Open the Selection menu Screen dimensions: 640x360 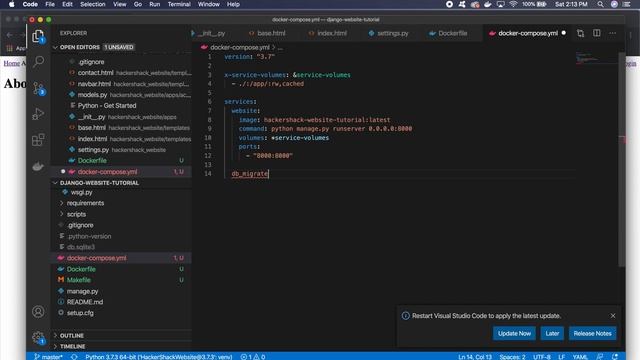coord(93,4)
